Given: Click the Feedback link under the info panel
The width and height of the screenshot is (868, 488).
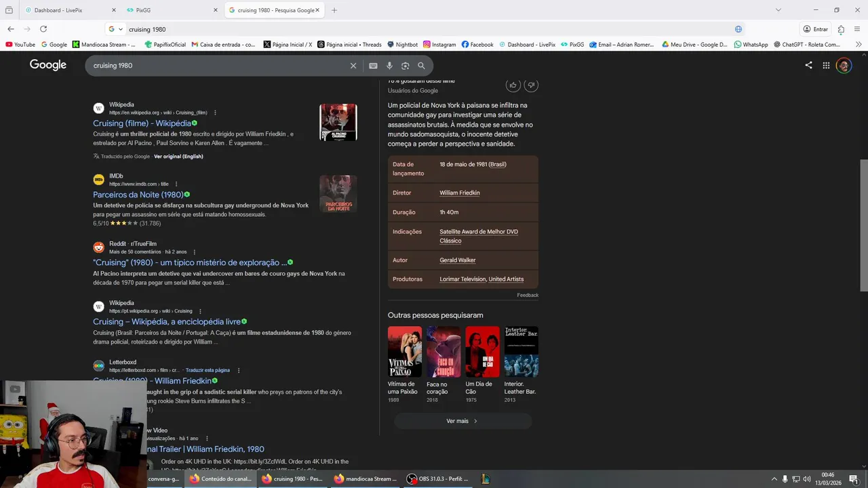Looking at the screenshot, I should coord(528,296).
